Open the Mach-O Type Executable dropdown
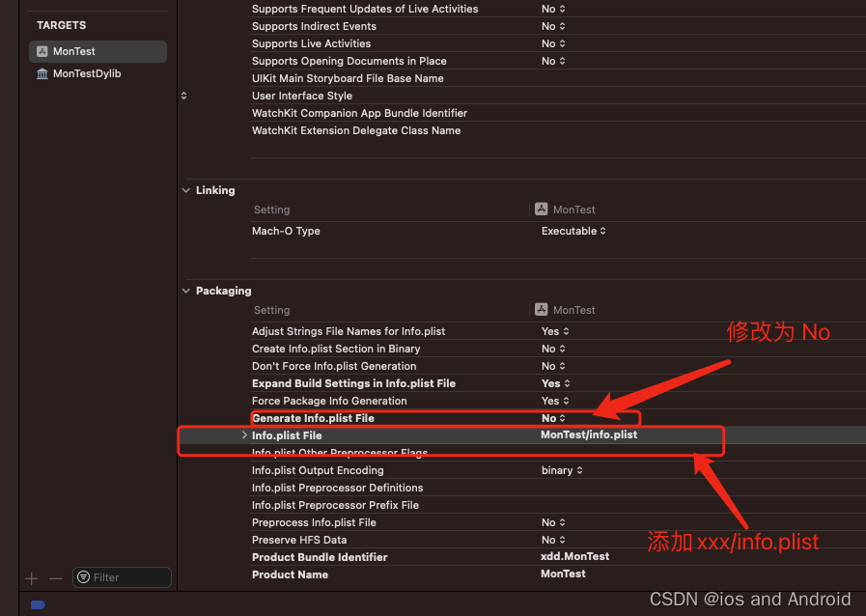This screenshot has height=616, width=866. pos(573,231)
